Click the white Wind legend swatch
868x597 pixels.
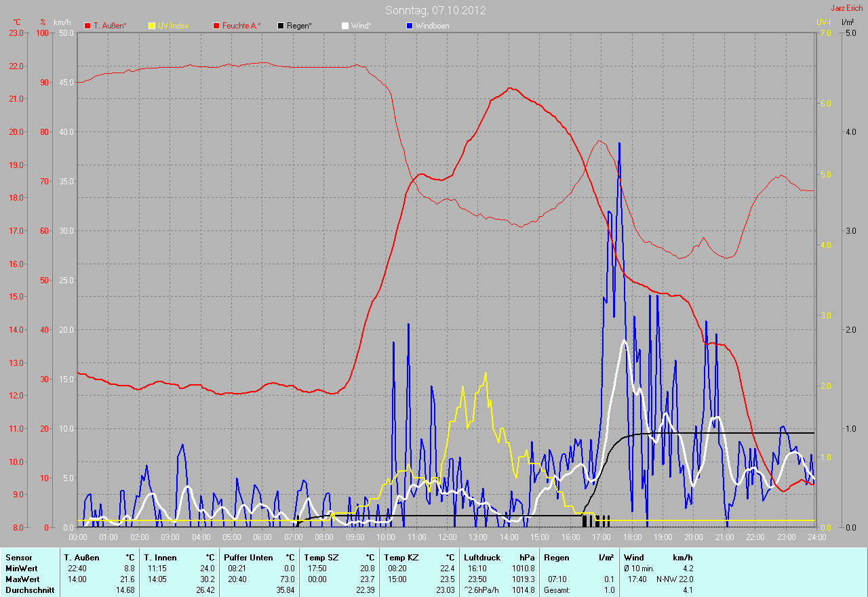point(344,26)
